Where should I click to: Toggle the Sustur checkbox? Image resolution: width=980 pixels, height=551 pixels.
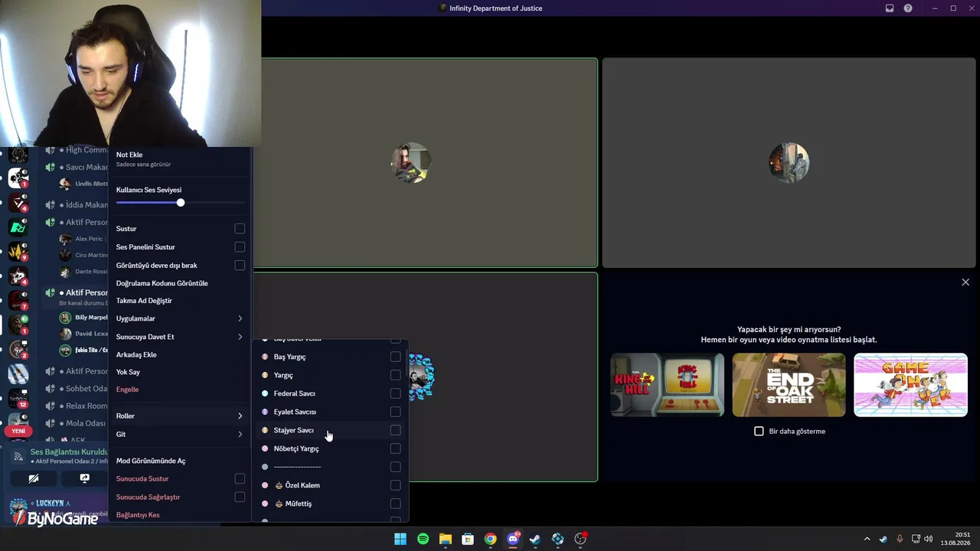[240, 229]
